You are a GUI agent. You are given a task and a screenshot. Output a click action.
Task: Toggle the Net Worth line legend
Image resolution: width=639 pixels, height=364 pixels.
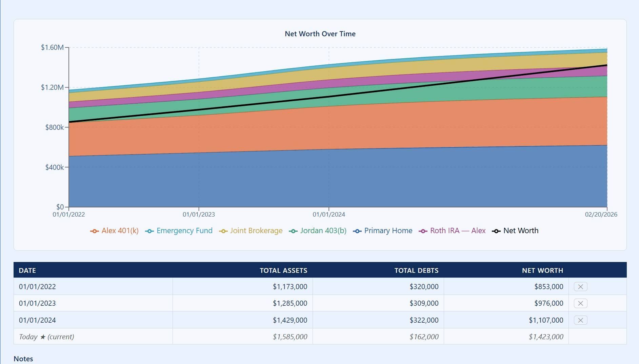pos(515,231)
